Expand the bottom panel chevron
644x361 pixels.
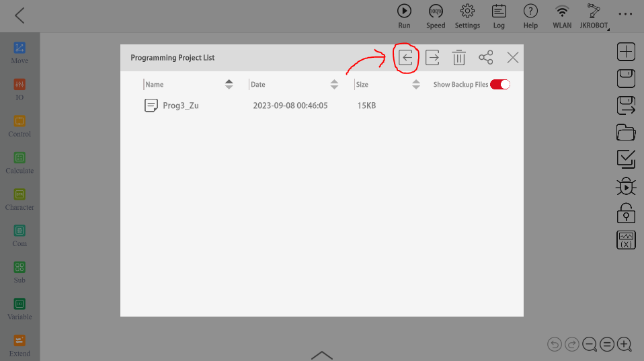[x=322, y=354]
